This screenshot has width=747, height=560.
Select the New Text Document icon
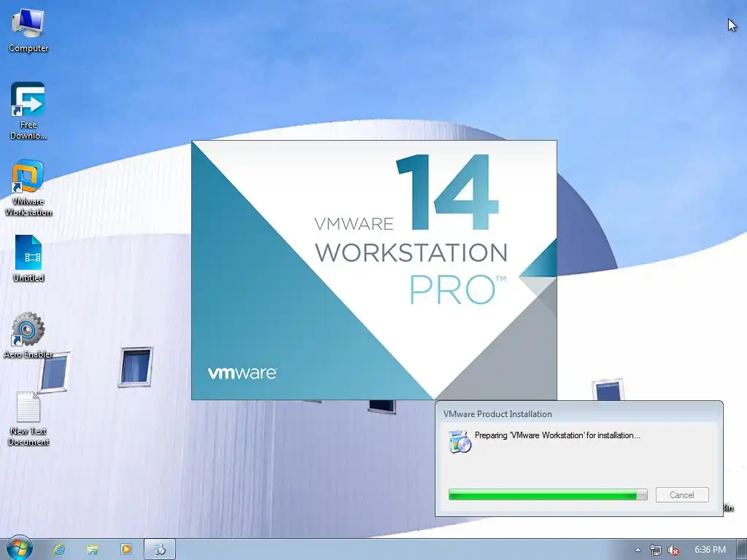pyautogui.click(x=28, y=419)
